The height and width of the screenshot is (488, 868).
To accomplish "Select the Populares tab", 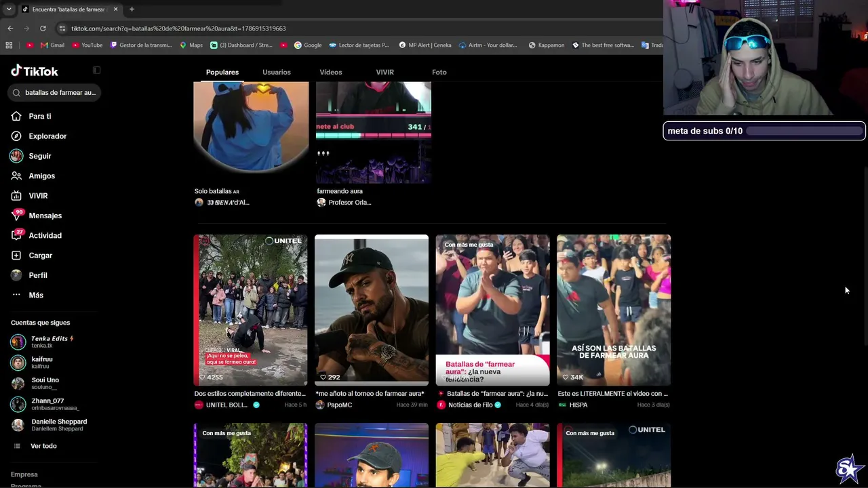I will [222, 72].
